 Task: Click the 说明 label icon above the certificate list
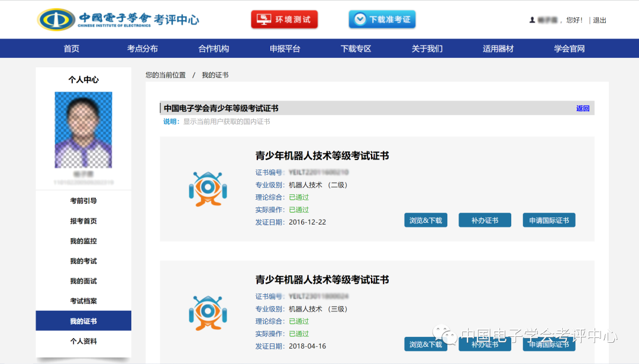(x=169, y=121)
